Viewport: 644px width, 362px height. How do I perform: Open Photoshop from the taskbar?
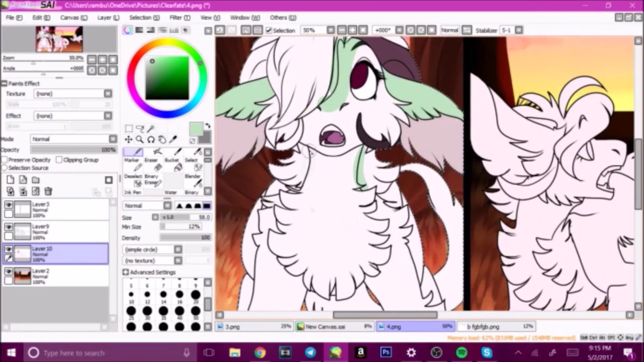pyautogui.click(x=386, y=352)
